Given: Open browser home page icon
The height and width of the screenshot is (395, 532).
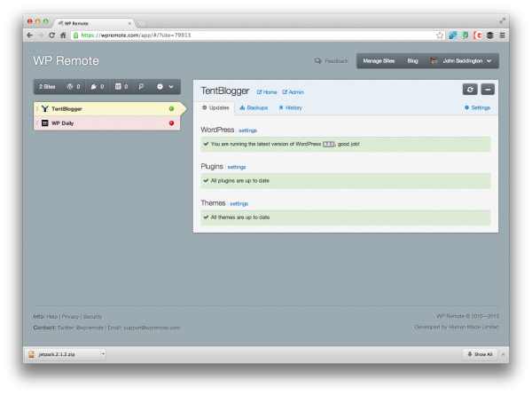Looking at the screenshot, I should [x=63, y=35].
